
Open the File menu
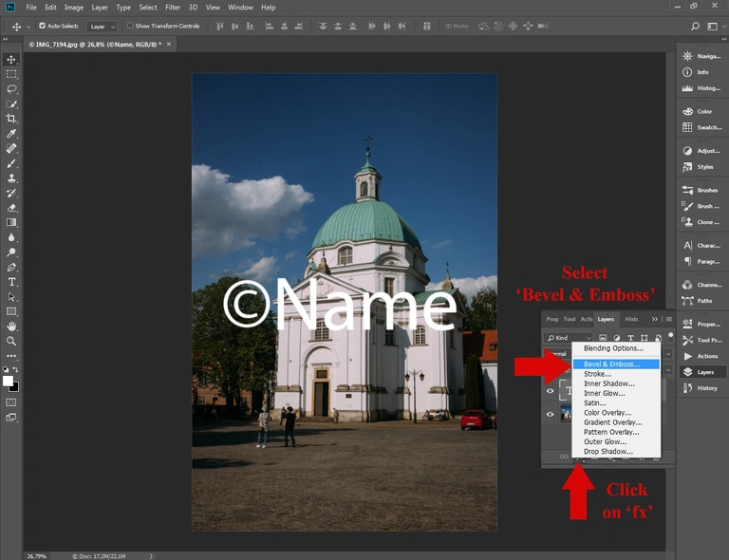click(x=31, y=8)
